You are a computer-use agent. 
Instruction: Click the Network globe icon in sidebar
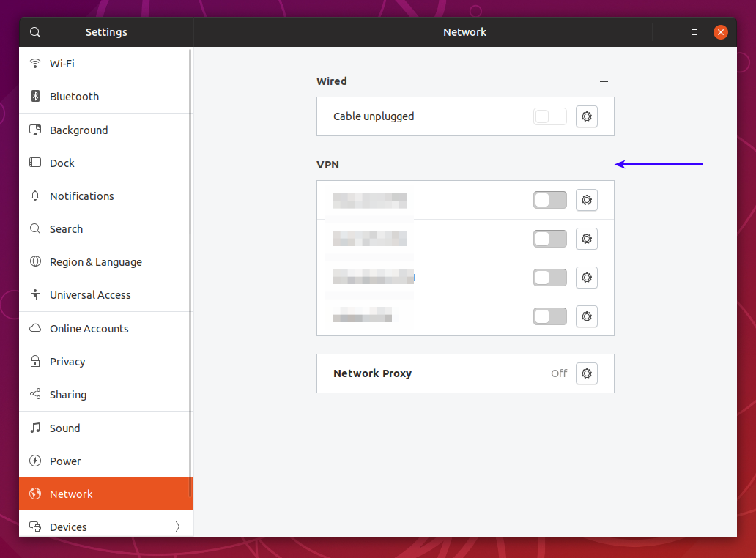35,494
